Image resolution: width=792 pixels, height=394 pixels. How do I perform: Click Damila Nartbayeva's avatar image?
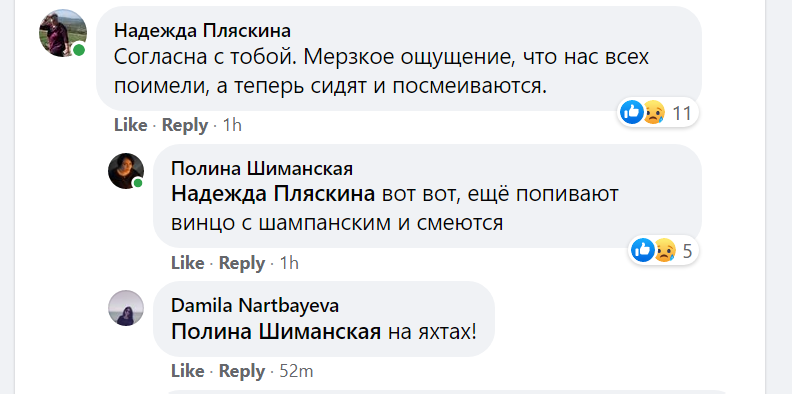pos(126,308)
